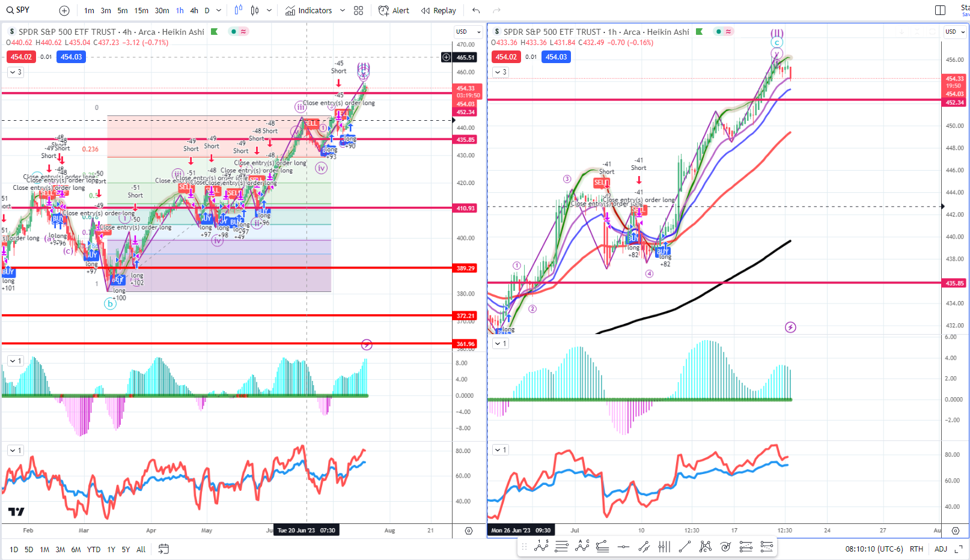Switch to the D daily timeframe
The width and height of the screenshot is (970, 560).
point(207,11)
